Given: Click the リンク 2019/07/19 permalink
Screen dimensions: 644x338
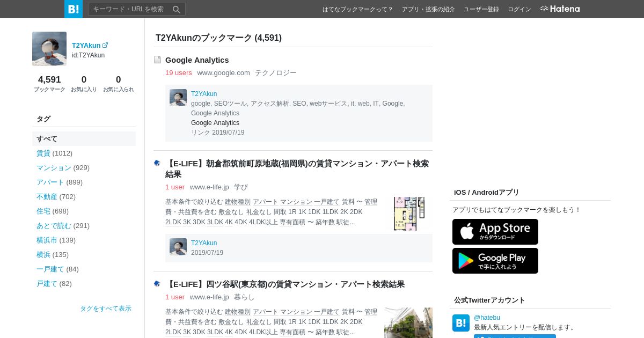Looking at the screenshot, I should click(x=217, y=133).
